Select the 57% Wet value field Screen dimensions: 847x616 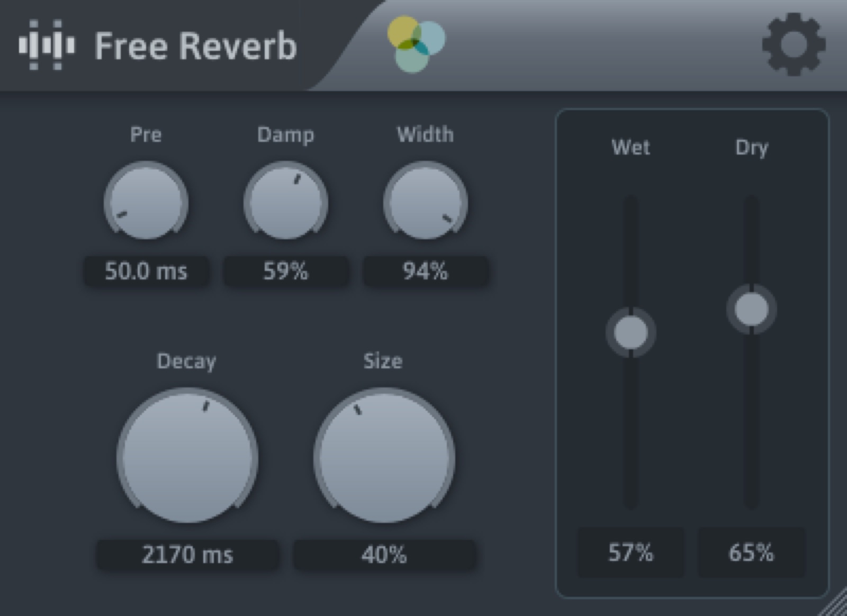coord(630,552)
